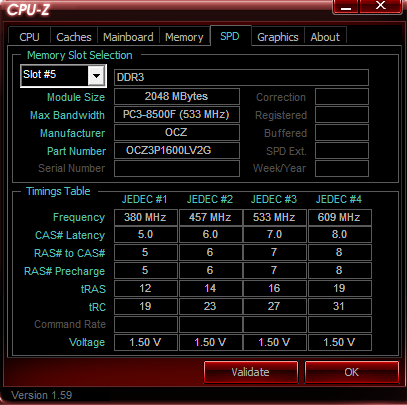
Task: Select the JEDEC #4 column header
Action: pyautogui.click(x=339, y=199)
